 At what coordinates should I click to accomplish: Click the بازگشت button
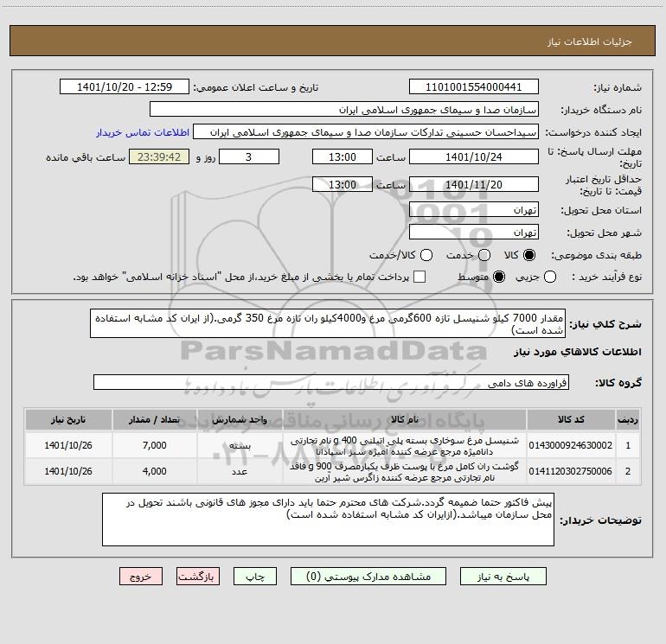click(x=198, y=577)
